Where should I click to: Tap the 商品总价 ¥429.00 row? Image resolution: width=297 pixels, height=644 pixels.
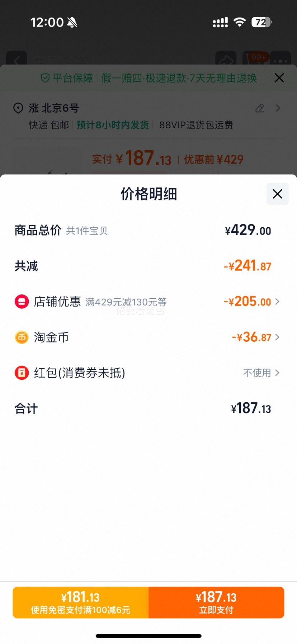point(148,230)
